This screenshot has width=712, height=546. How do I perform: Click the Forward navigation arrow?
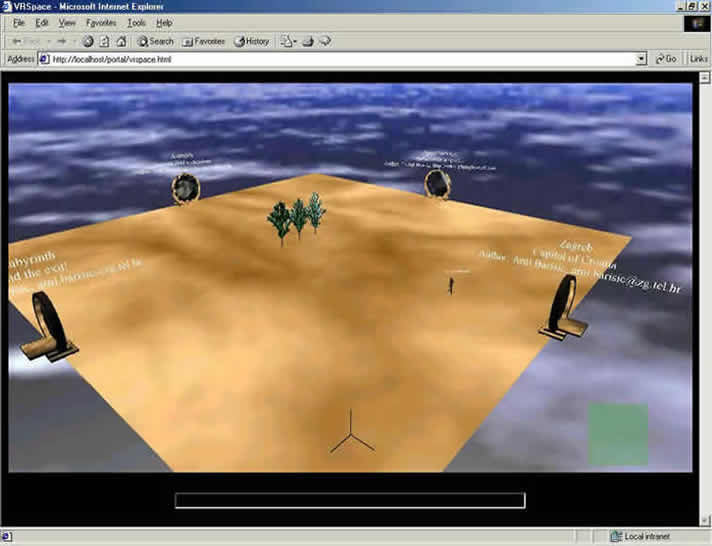[x=61, y=41]
